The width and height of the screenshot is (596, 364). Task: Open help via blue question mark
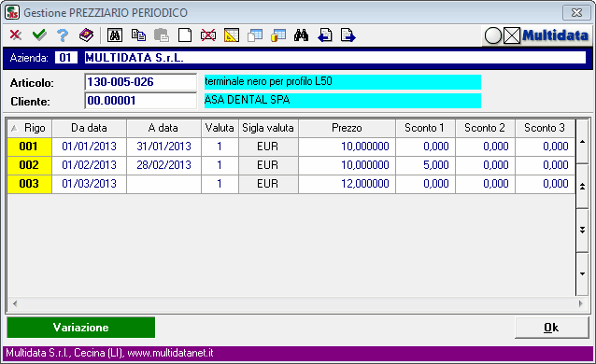(x=63, y=35)
